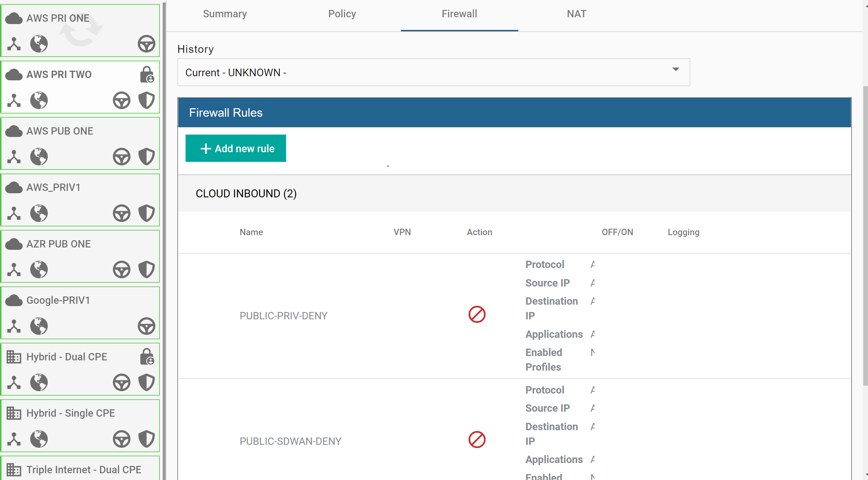Viewport: 868px width, 480px height.
Task: Click the deny icon for PUBLIC-SDWAN-DENY rule
Action: point(477,440)
